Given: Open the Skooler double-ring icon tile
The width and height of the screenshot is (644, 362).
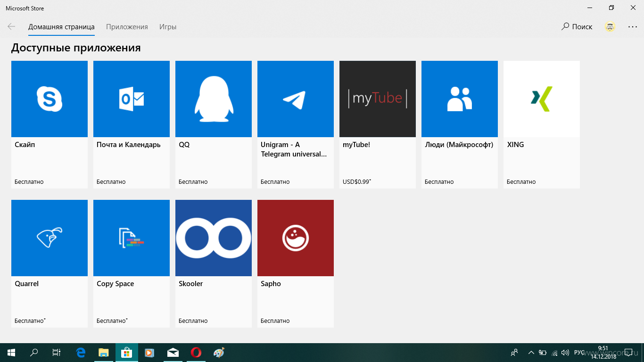Looking at the screenshot, I should pos(214,238).
